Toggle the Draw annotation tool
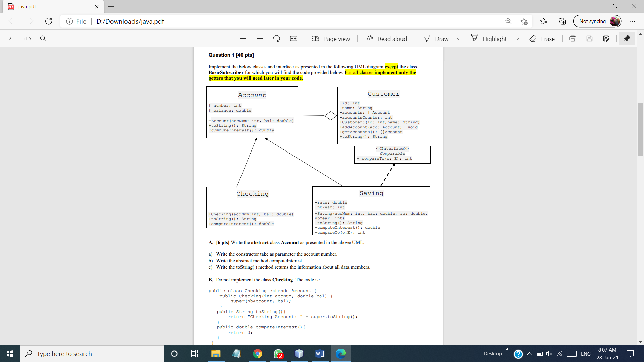644x362 pixels. [x=436, y=38]
